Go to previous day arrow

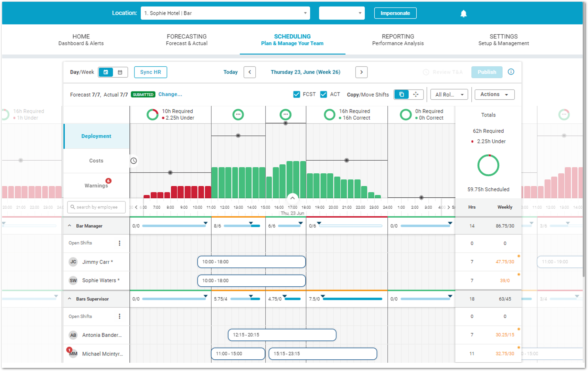(249, 72)
